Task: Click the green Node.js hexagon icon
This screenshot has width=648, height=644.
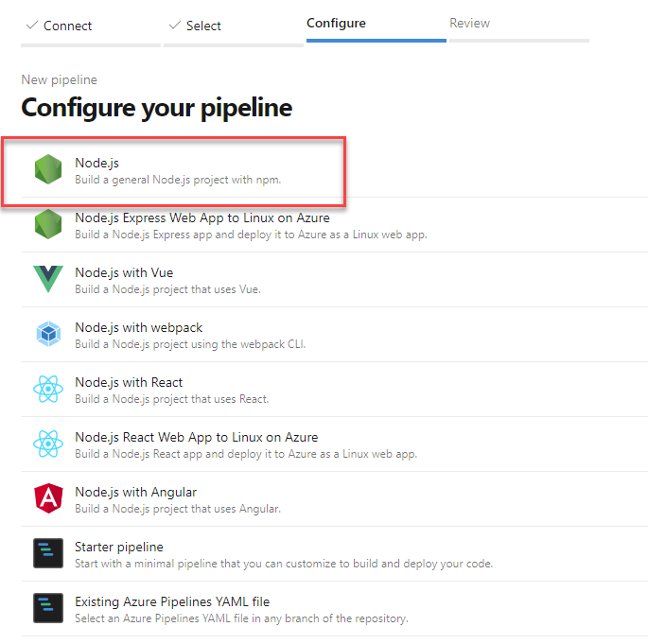Action: tap(47, 170)
